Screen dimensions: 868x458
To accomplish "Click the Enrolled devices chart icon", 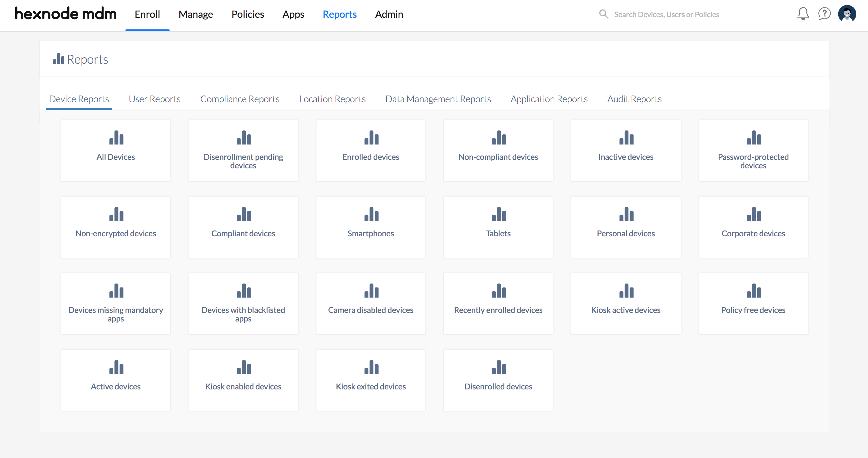I will 371,137.
